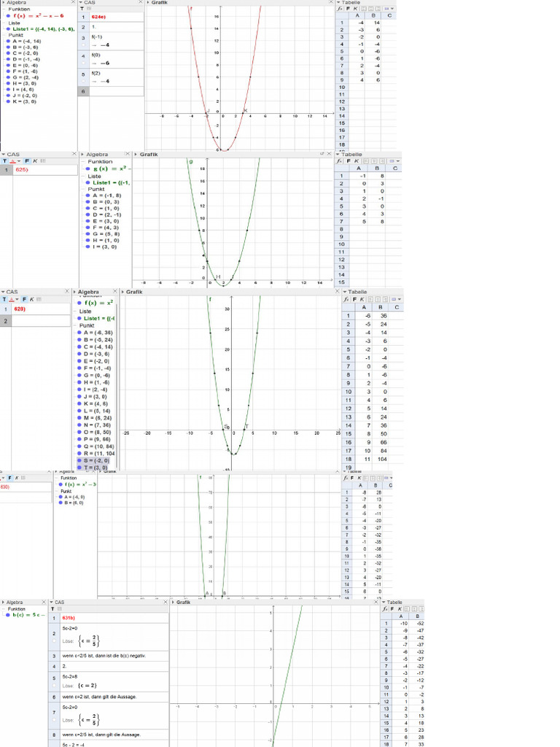The image size is (560, 747).
Task: Collapse the Liste group above g-panel Liste1 = {(-1,
Action: [84, 177]
